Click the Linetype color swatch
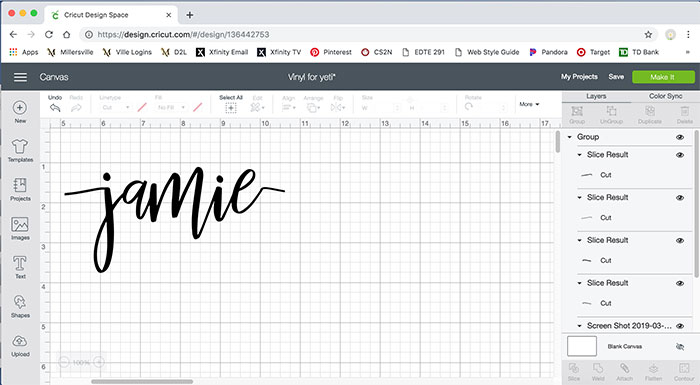700x385 pixels. (142, 108)
